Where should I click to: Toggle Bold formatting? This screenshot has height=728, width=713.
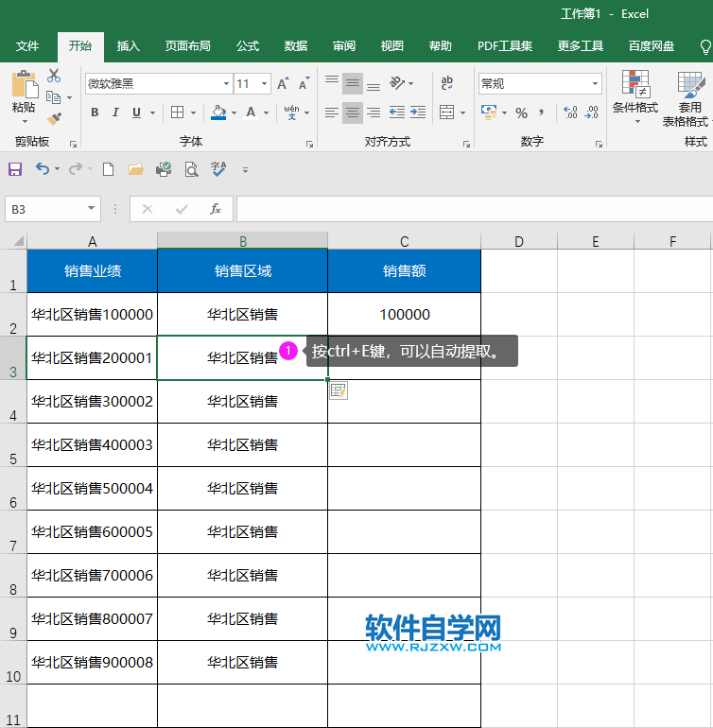(x=95, y=113)
